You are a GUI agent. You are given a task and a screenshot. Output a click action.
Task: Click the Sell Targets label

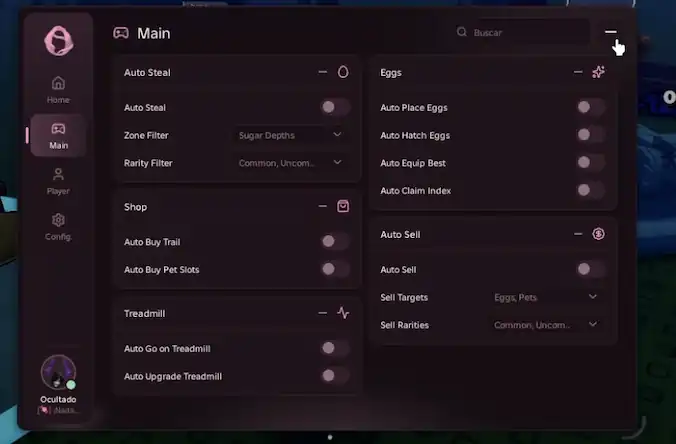click(x=404, y=297)
